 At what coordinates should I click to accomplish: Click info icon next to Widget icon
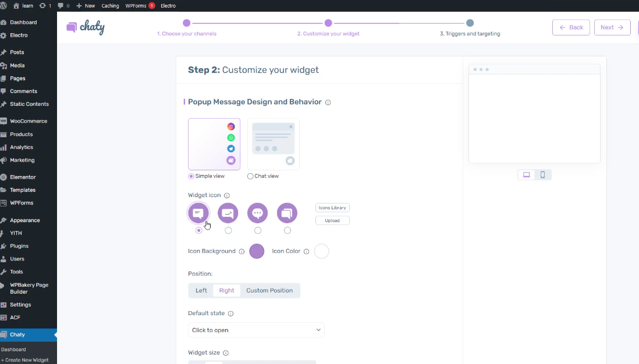click(227, 196)
